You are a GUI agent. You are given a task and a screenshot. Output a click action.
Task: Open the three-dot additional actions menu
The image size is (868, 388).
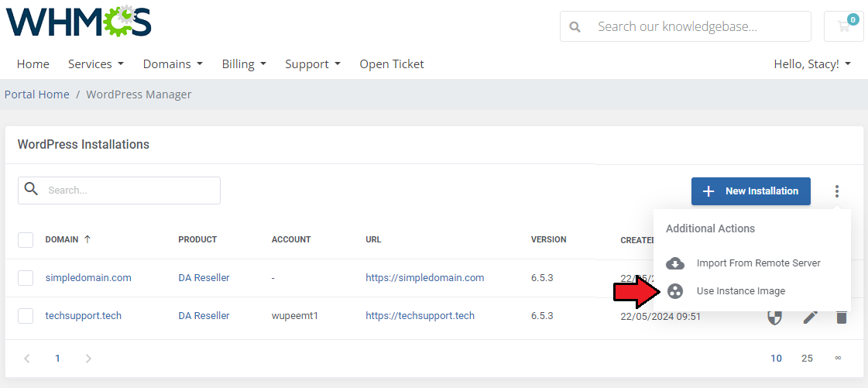pyautogui.click(x=837, y=191)
